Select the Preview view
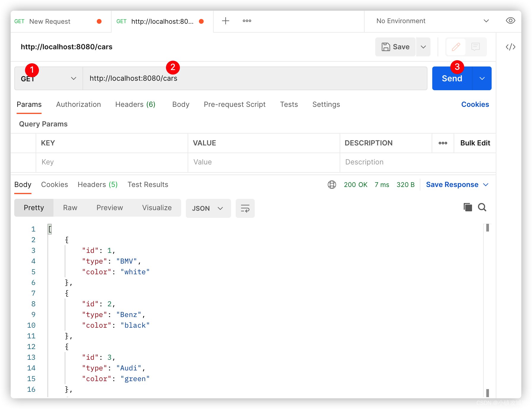 tap(110, 208)
